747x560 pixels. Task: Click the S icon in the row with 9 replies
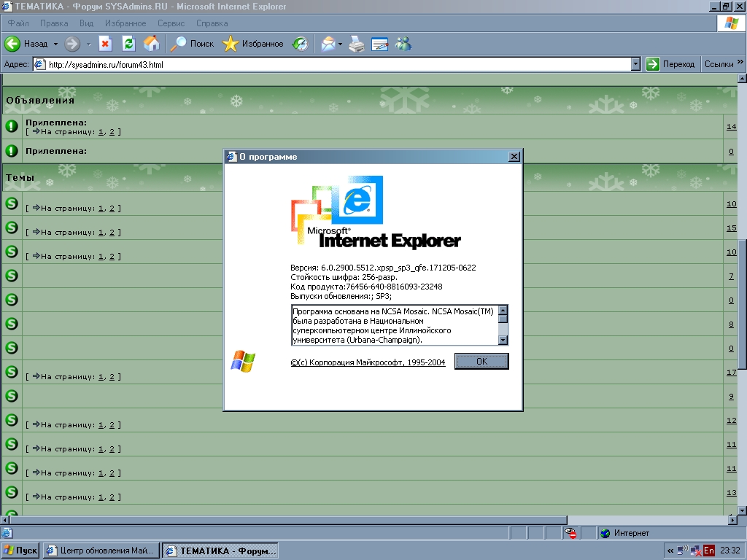[x=12, y=396]
